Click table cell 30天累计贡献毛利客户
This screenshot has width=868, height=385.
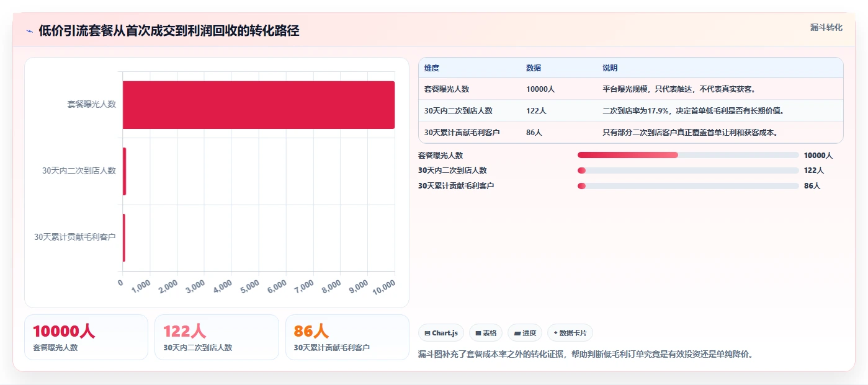[462, 133]
